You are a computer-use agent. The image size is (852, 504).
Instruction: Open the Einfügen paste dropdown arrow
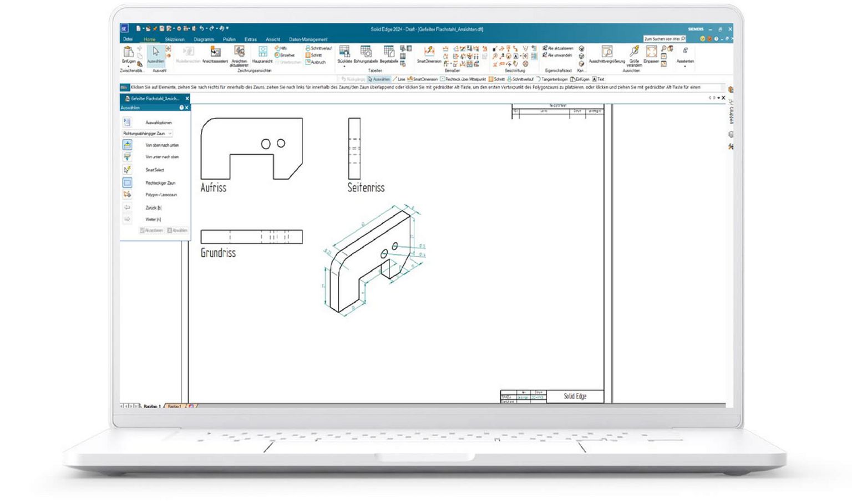128,66
